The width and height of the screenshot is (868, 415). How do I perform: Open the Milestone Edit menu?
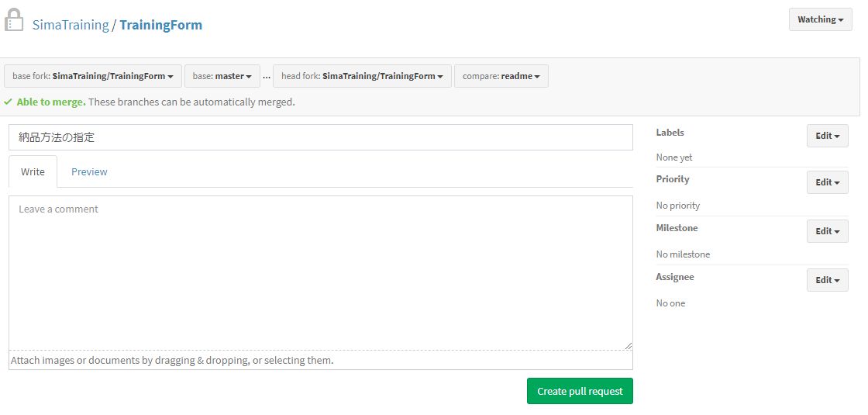(x=827, y=231)
